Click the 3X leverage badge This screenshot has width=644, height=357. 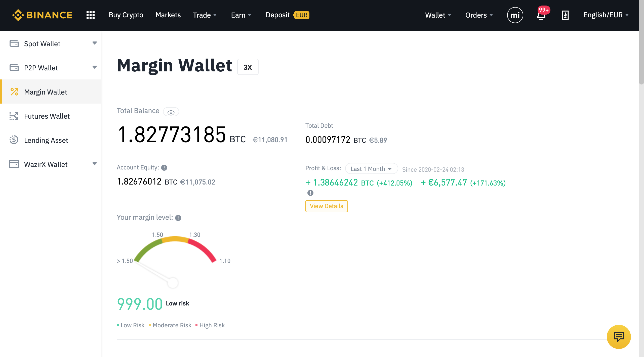(x=248, y=67)
